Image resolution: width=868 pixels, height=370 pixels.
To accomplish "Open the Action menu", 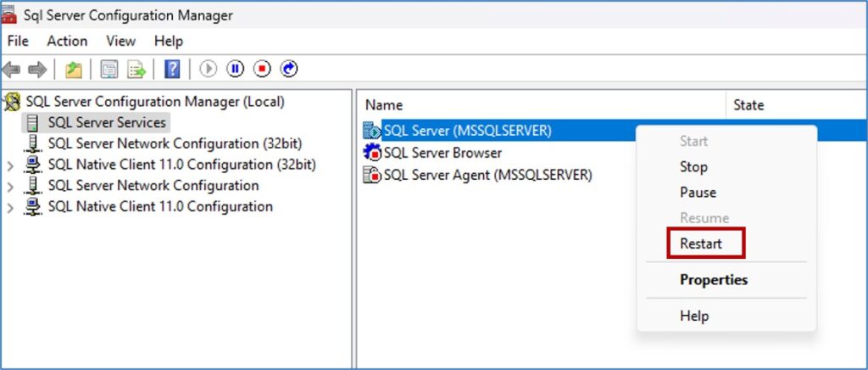I will coord(67,41).
